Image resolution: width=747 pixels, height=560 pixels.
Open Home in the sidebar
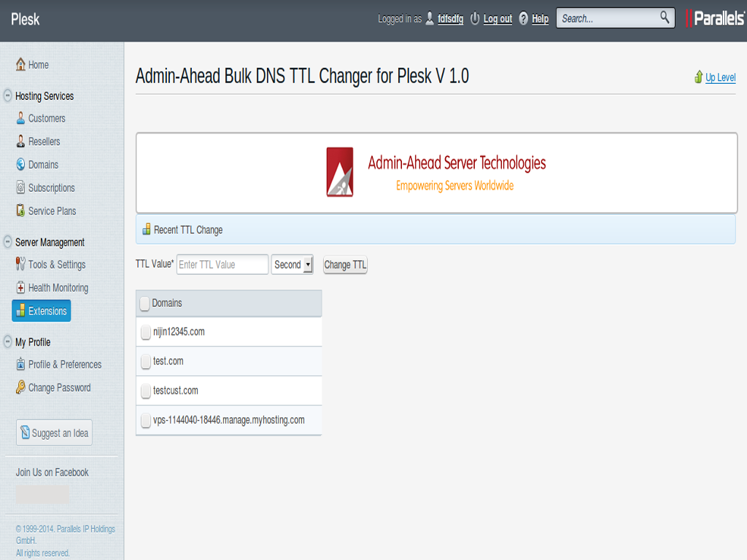coord(38,65)
